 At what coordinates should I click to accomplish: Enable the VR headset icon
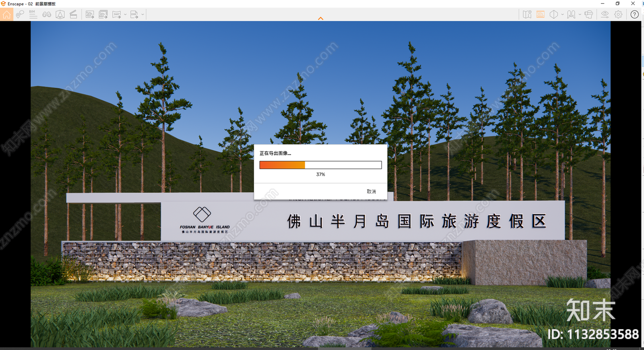coord(588,14)
